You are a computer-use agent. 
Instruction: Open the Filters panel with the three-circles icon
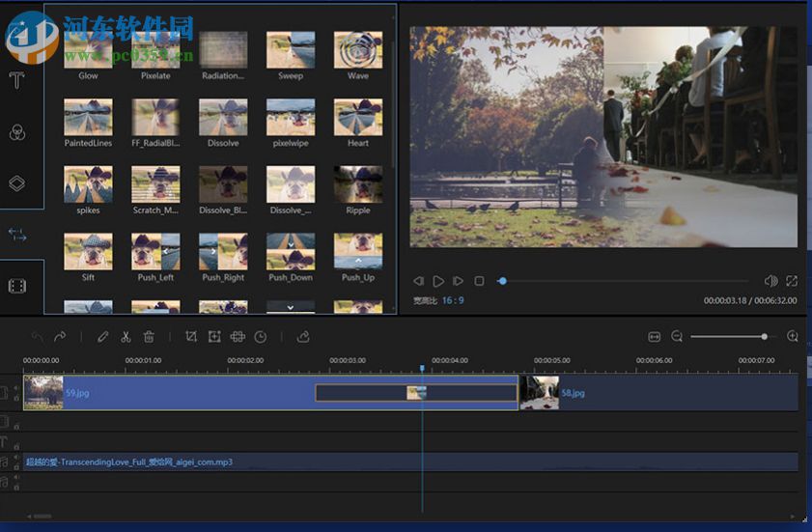(17, 132)
